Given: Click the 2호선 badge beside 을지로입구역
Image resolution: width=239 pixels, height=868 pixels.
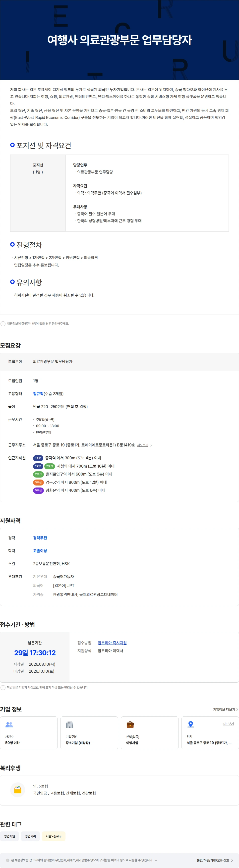Looking at the screenshot, I should [38, 474].
